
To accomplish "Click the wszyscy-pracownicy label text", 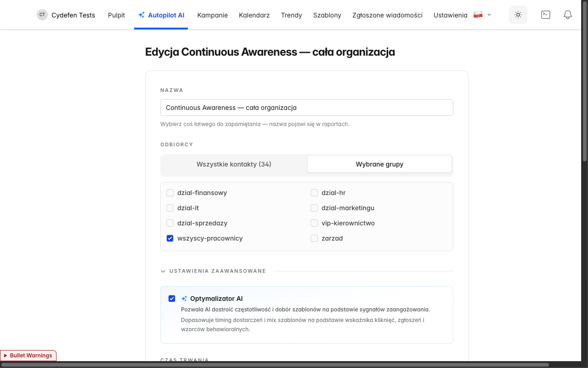I will [x=210, y=238].
